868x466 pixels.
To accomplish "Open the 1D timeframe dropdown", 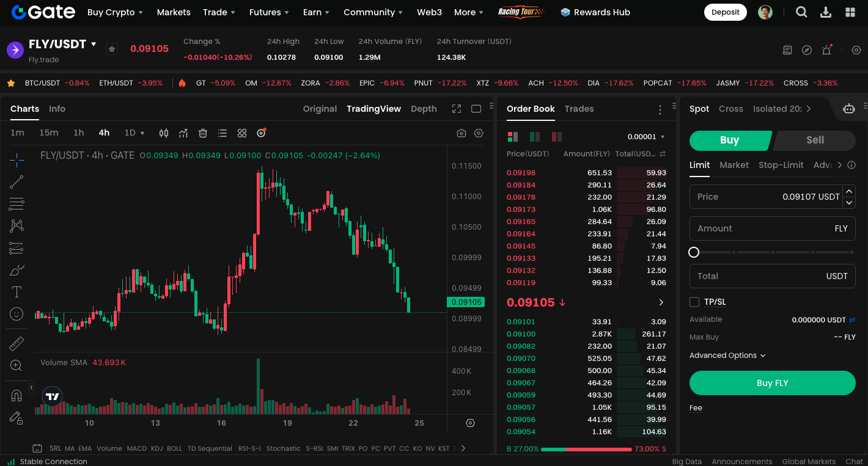I will pos(134,133).
